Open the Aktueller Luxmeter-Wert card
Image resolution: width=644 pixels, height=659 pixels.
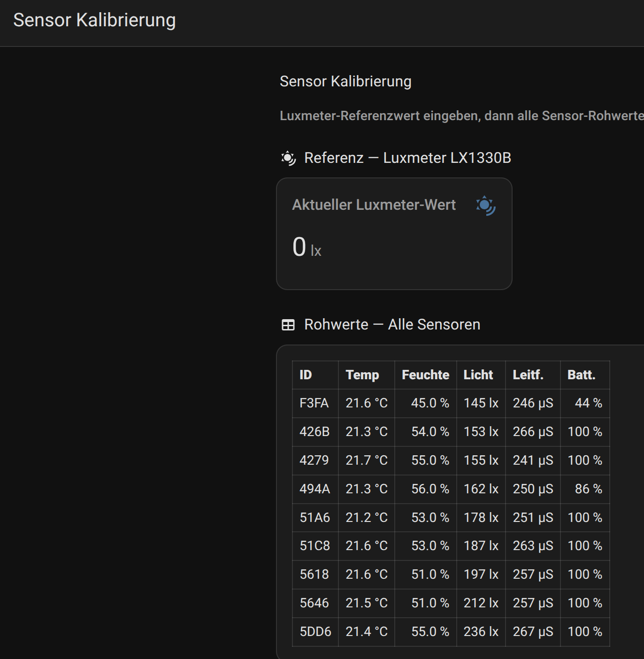394,234
